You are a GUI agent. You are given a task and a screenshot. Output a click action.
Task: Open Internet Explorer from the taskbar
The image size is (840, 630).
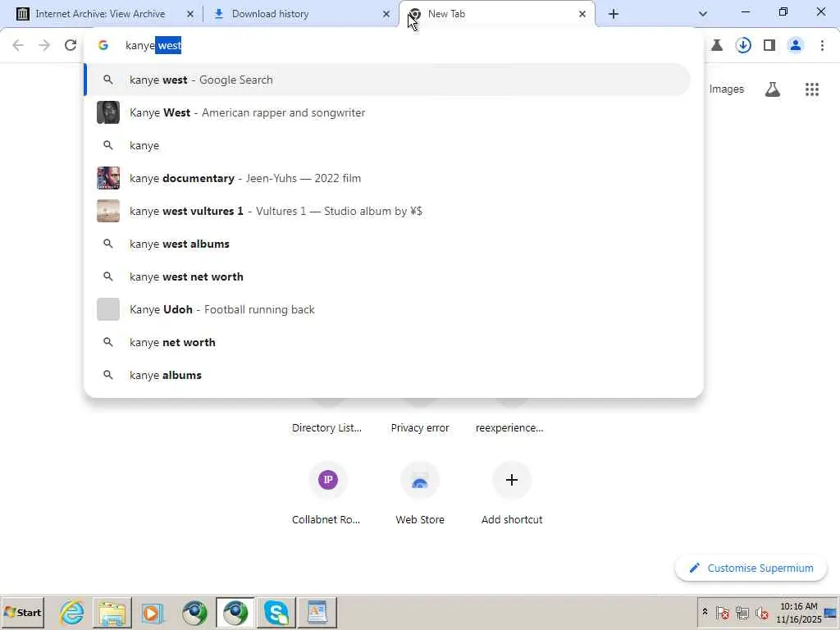click(x=71, y=612)
